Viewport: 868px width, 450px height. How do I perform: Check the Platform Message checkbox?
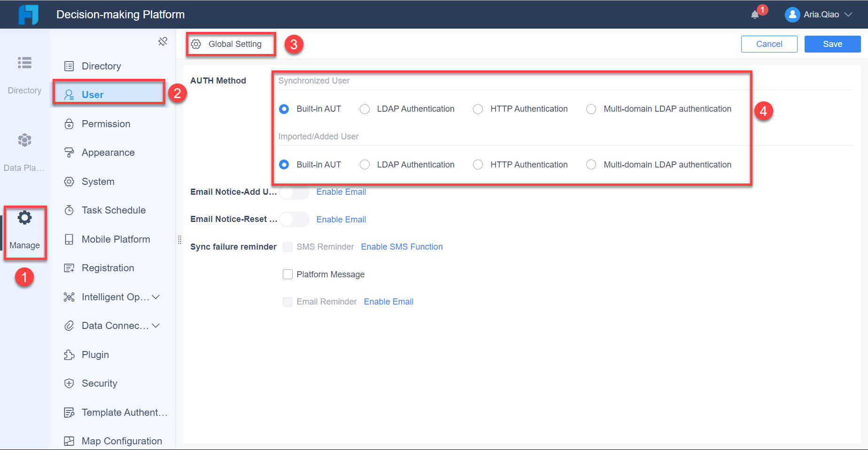(287, 274)
